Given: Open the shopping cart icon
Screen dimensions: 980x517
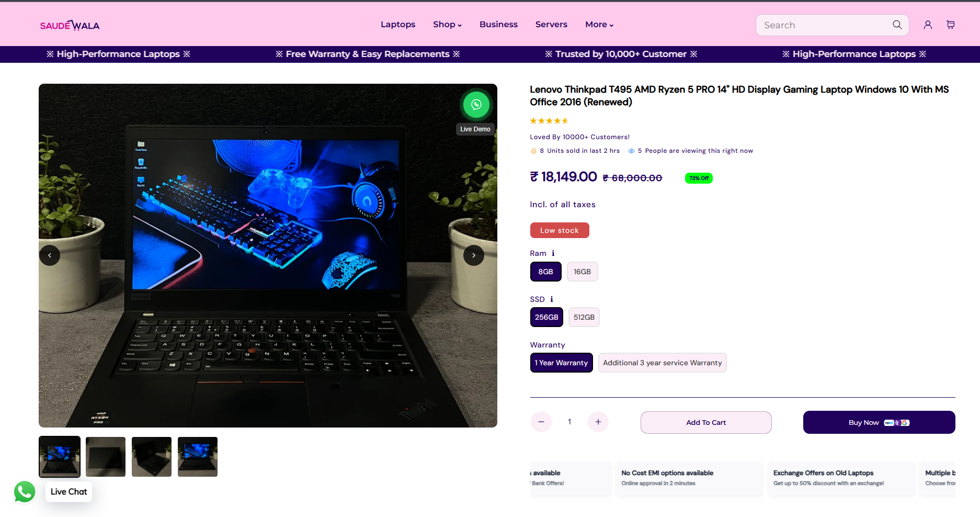Looking at the screenshot, I should click(951, 25).
